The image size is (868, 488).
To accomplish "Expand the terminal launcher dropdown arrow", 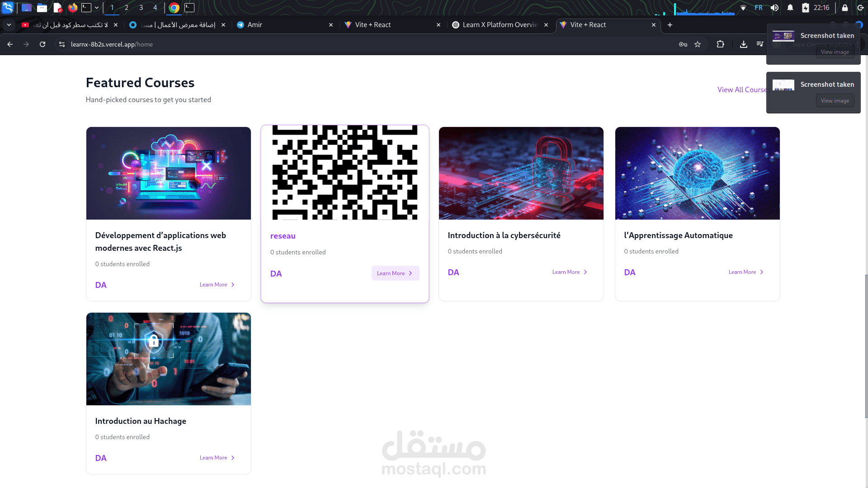I will (x=97, y=8).
